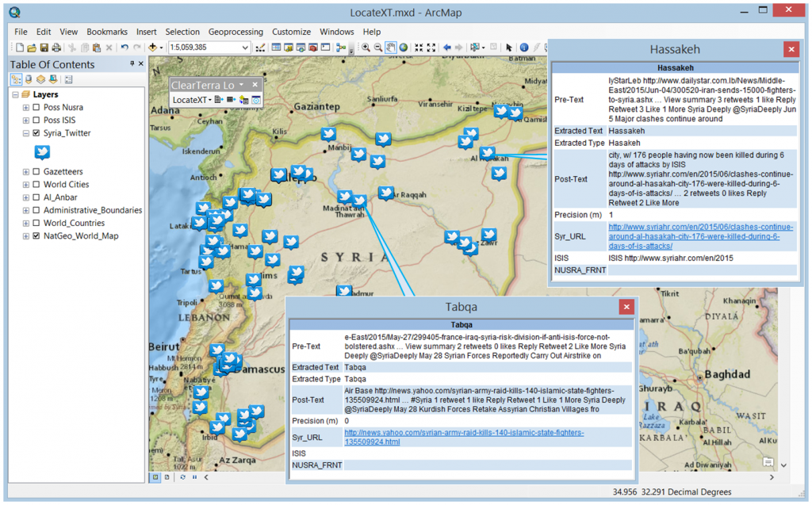Refresh the map display
The width and height of the screenshot is (812, 505).
[x=183, y=477]
